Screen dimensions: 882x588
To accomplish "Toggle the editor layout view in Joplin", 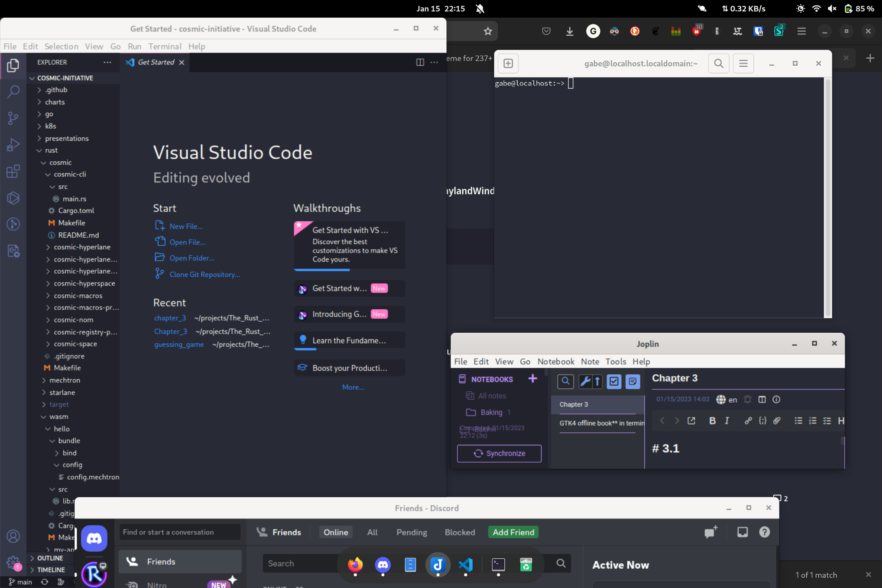I will [762, 399].
